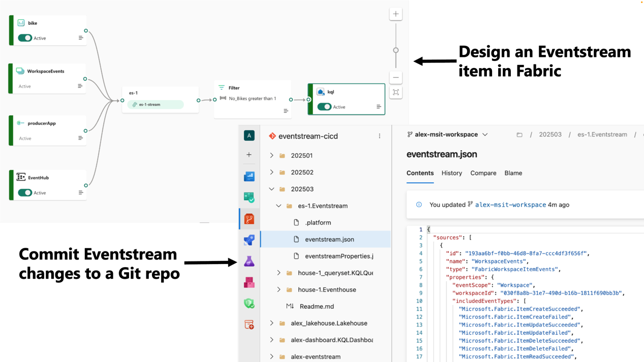Select the es-1-stream pill on es-1 node
The width and height of the screenshot is (644, 362).
155,105
